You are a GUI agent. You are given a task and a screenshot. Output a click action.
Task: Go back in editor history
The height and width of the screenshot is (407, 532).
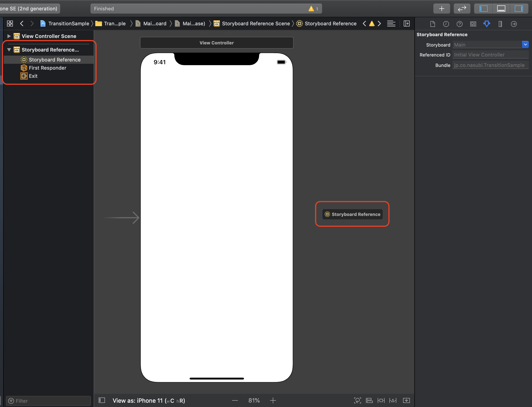[22, 24]
